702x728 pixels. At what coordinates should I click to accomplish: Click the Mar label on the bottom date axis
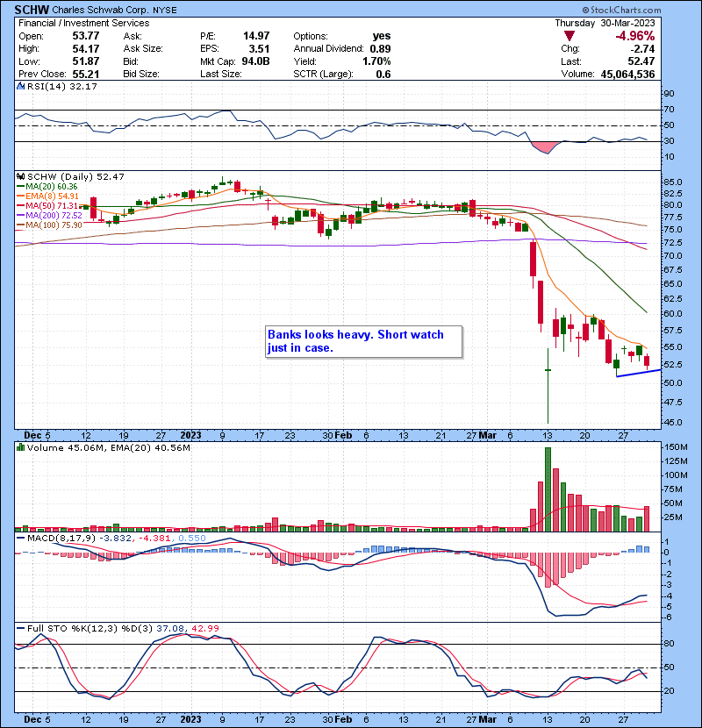coord(488,719)
